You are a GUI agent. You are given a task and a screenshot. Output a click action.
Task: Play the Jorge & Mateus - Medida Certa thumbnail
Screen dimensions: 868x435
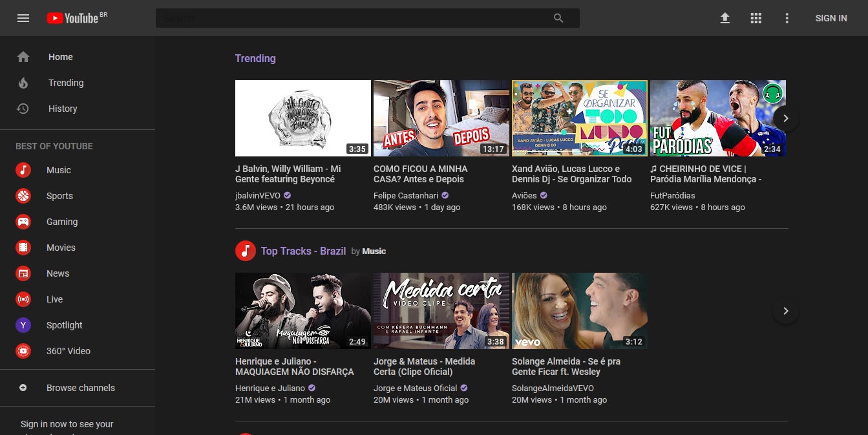tap(441, 311)
